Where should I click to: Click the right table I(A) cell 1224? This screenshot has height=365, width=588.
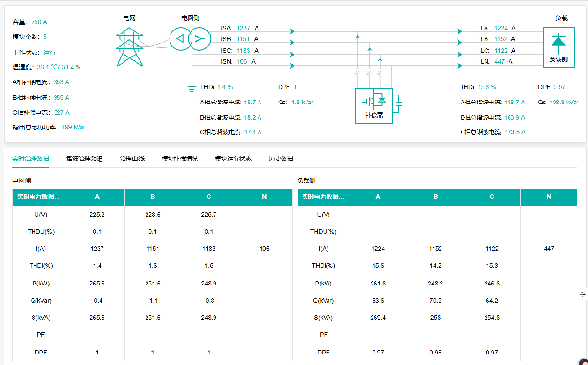(378, 249)
